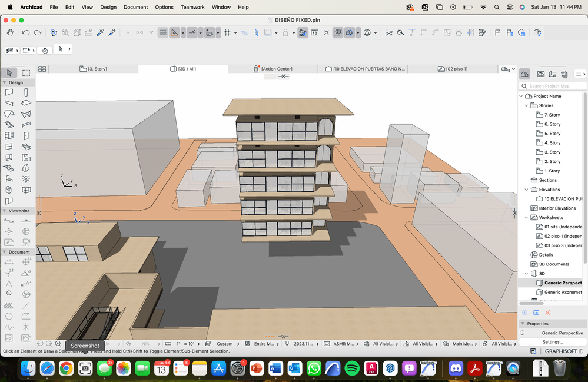
Task: Collapse the Elevations tree branch
Action: (526, 189)
